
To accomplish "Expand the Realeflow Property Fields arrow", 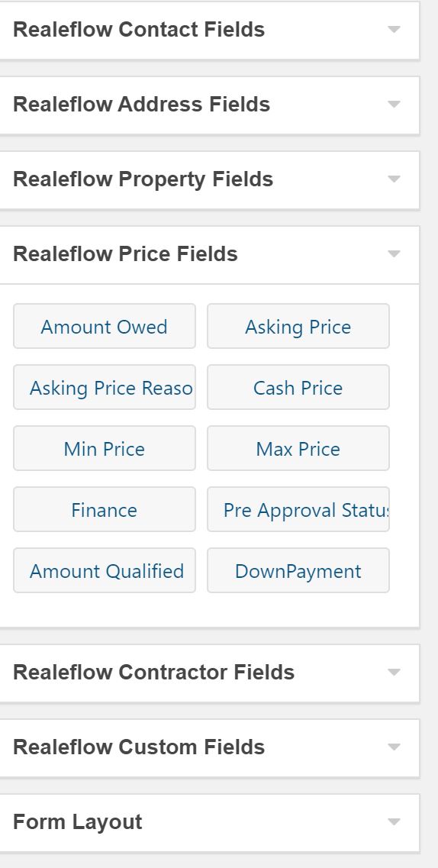I will (x=394, y=179).
